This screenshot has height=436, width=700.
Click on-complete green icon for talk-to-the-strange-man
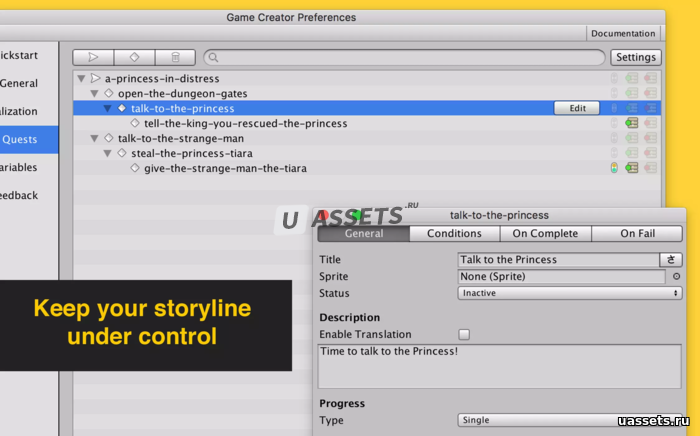click(x=632, y=138)
